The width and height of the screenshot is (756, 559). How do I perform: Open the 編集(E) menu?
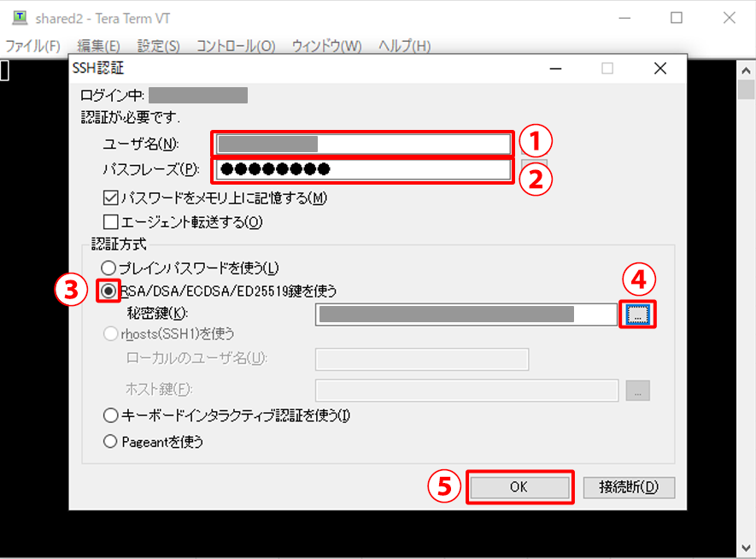tap(98, 45)
